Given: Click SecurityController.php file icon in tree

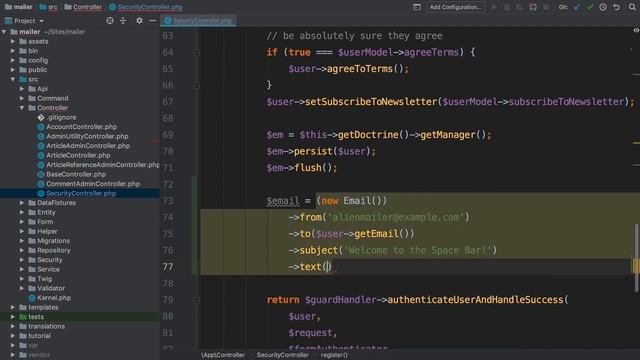Looking at the screenshot, I should [x=41, y=193].
